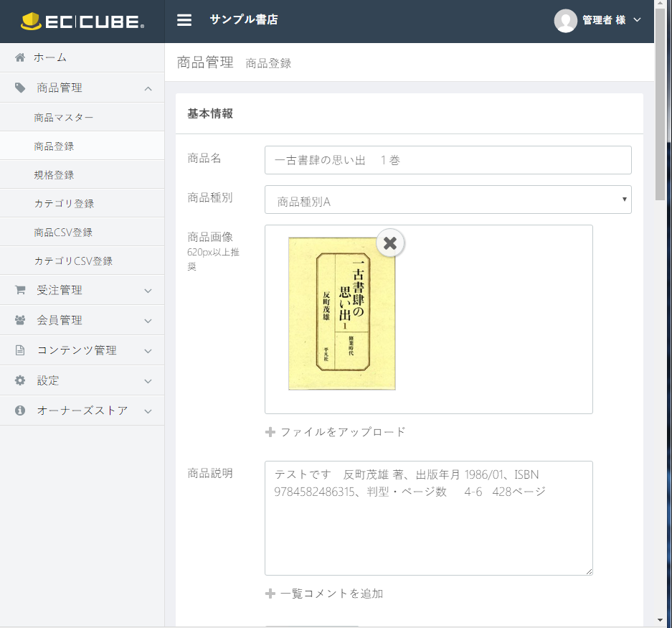Click 一覧コメントを追加 link text

(332, 594)
